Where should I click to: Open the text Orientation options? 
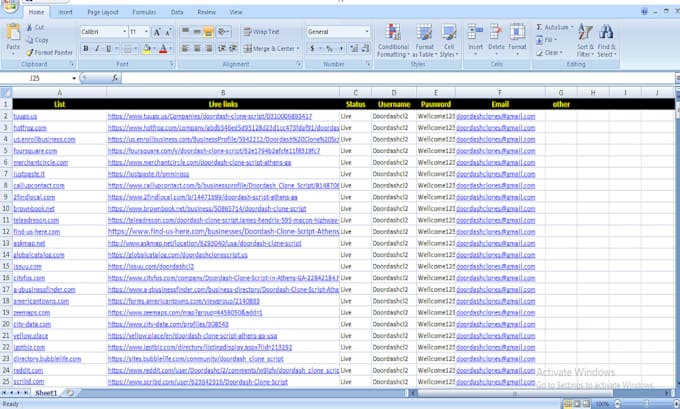click(223, 31)
